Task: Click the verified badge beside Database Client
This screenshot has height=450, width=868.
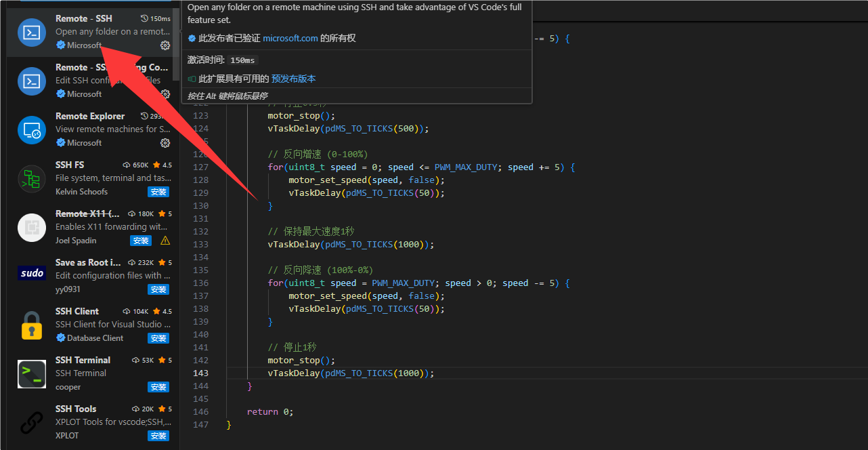Action: [60, 338]
